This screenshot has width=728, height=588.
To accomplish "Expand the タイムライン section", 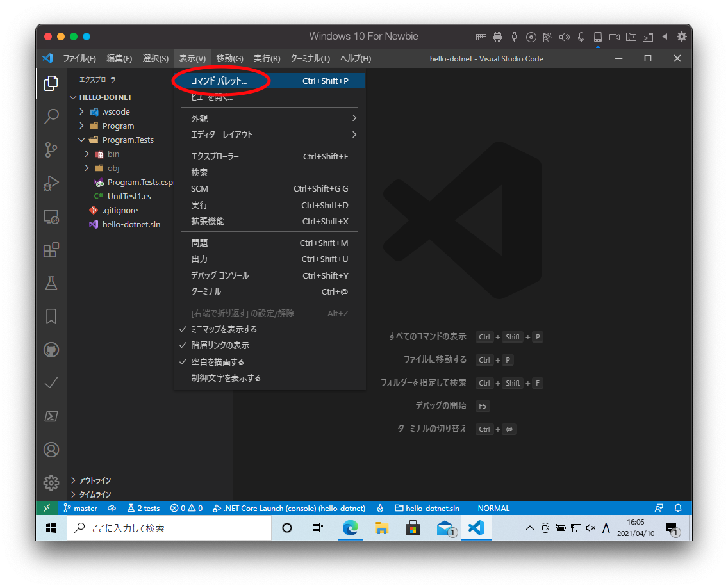I will tap(150, 494).
